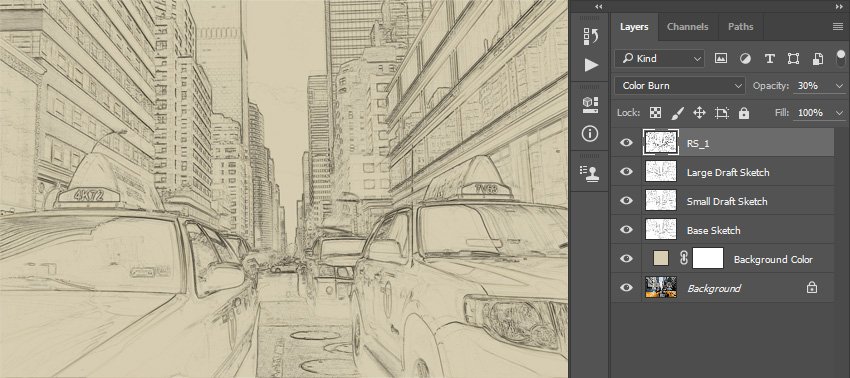Select the Small Draft Sketch thumbnail
Image resolution: width=850 pixels, height=378 pixels.
[x=661, y=201]
